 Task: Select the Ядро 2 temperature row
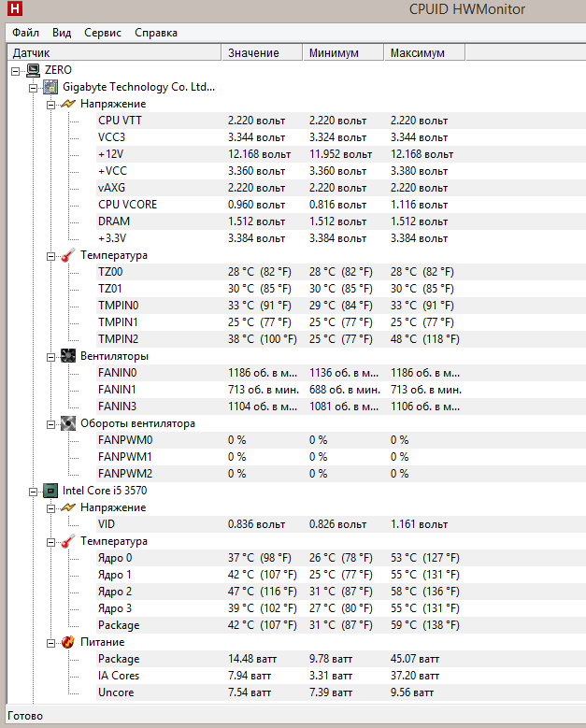pyautogui.click(x=115, y=592)
